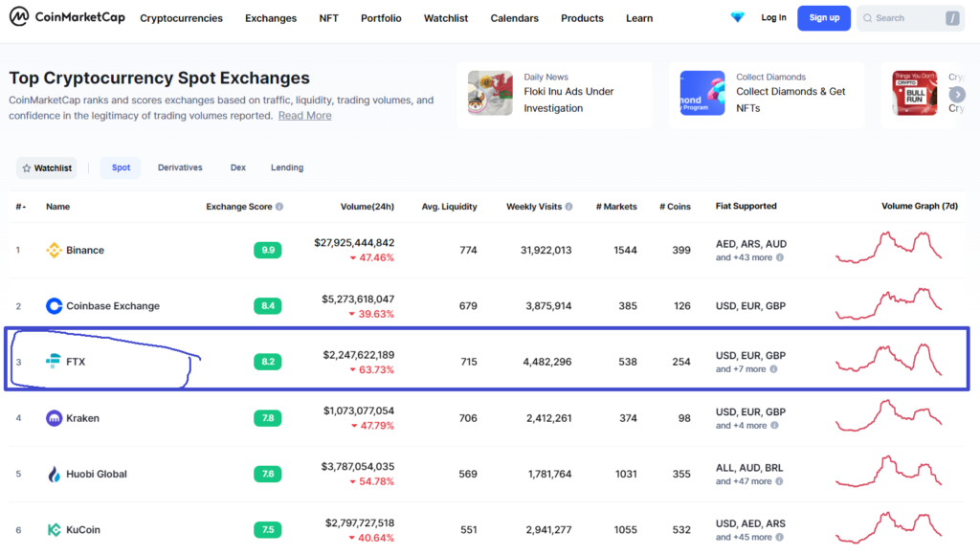Click the Log In button
The width and height of the screenshot is (980, 555).
(773, 17)
